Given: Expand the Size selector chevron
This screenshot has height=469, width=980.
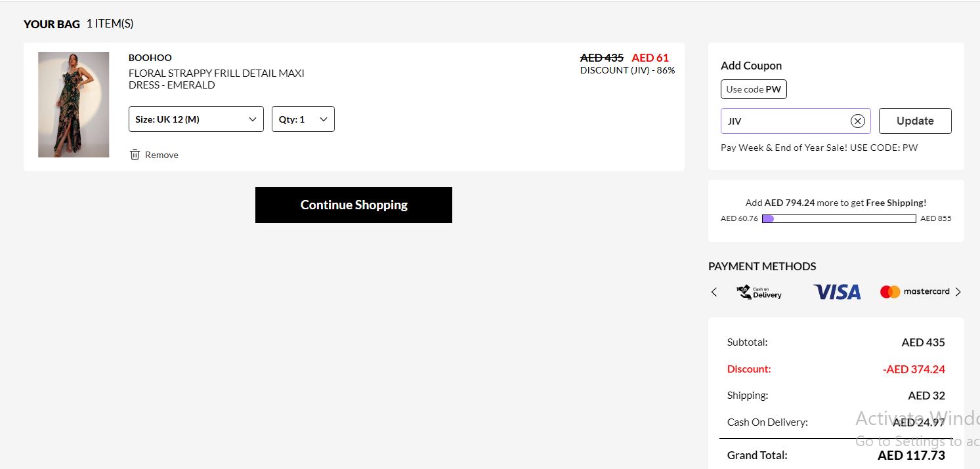Looking at the screenshot, I should pos(251,119).
